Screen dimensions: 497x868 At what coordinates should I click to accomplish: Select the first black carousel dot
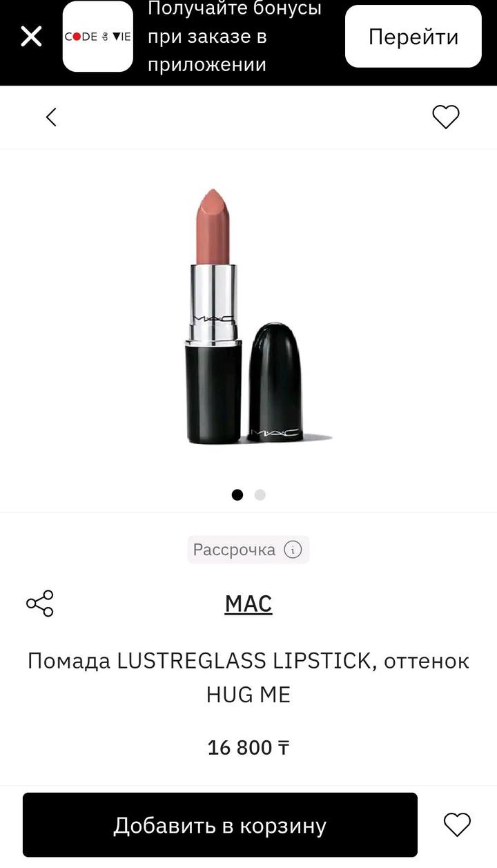pos(237,494)
